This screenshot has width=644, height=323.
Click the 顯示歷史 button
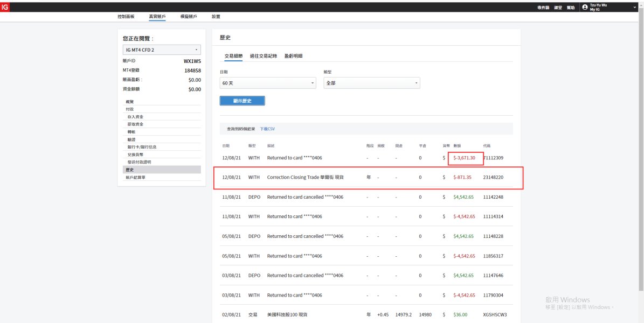[x=242, y=101]
